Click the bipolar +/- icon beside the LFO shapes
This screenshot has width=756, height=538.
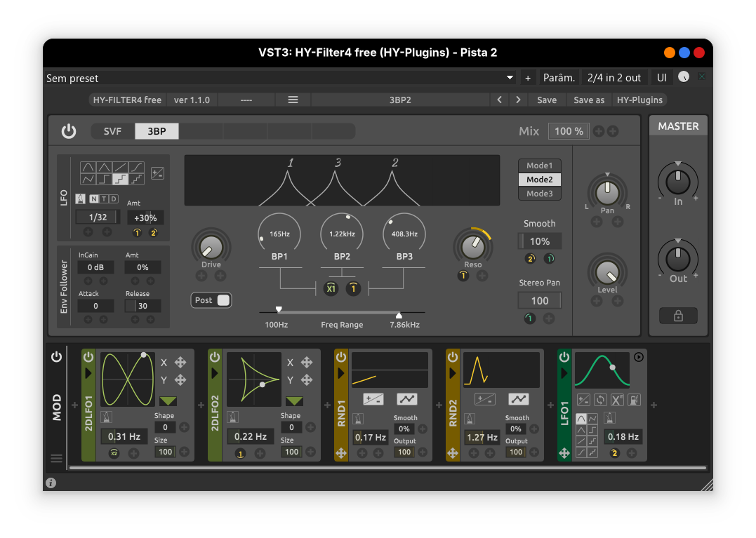(158, 173)
